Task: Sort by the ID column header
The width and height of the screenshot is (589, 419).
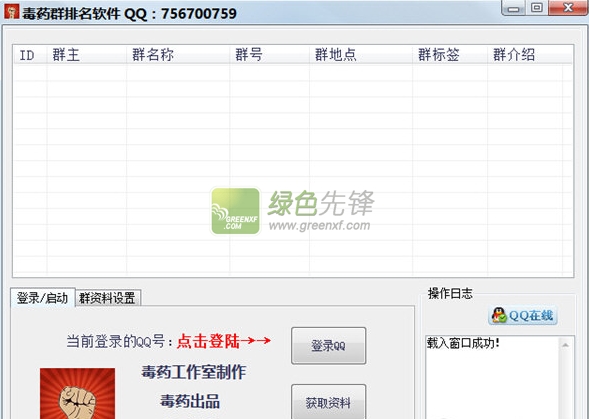Action: point(30,55)
